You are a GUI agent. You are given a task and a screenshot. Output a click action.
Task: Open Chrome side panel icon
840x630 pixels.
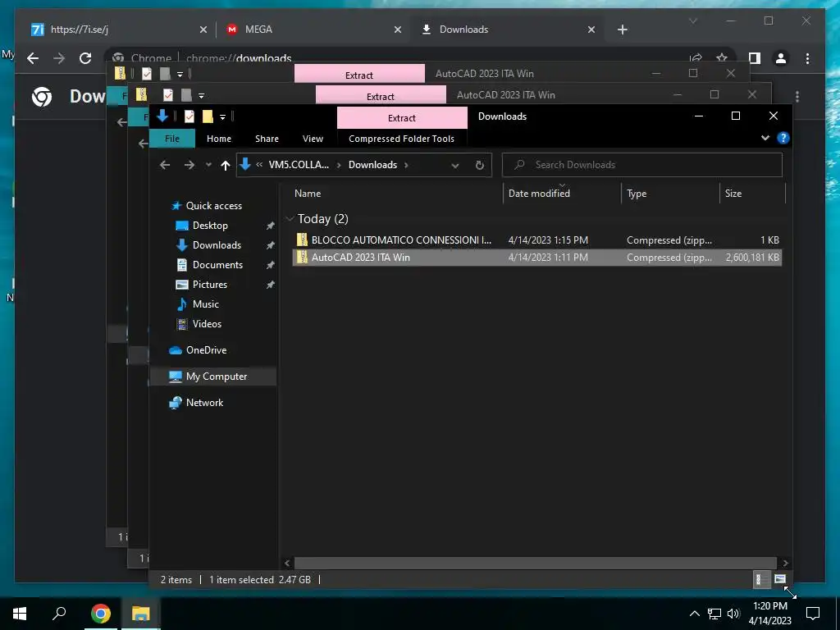pyautogui.click(x=755, y=58)
